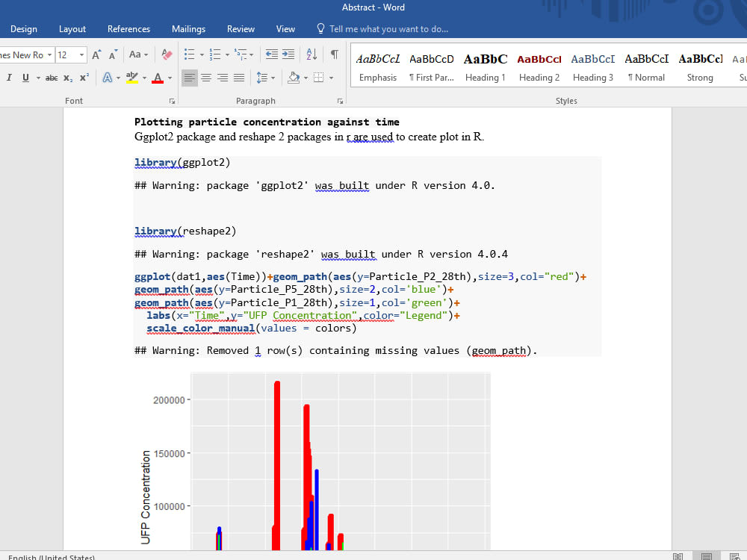Switch to Print Layout view icon
This screenshot has width=747, height=560.
[707, 556]
